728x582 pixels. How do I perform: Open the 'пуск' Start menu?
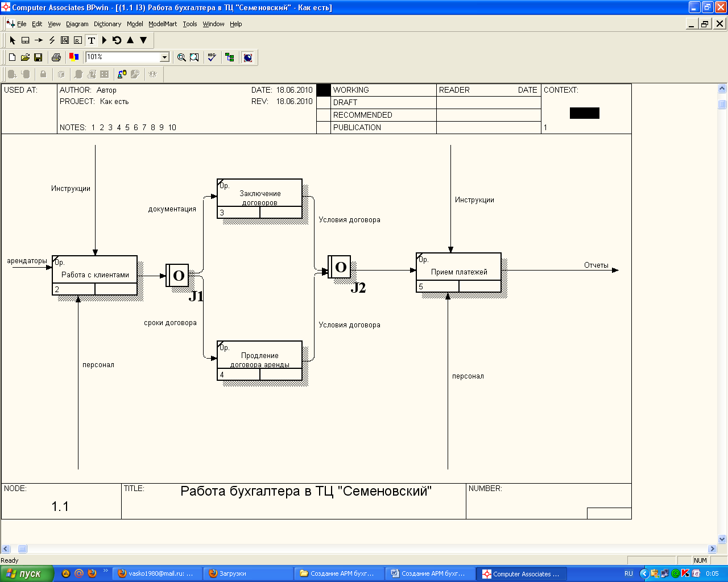(27, 573)
